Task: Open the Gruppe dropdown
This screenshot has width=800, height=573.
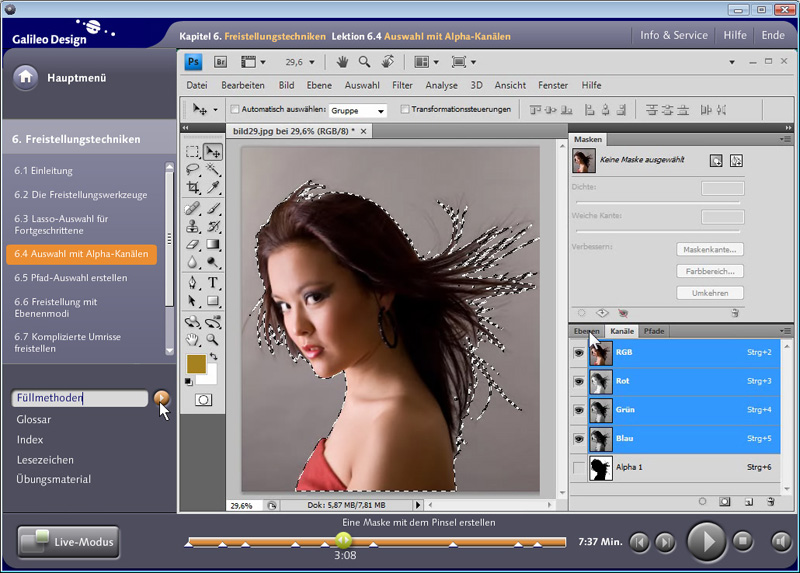Action: 358,110
